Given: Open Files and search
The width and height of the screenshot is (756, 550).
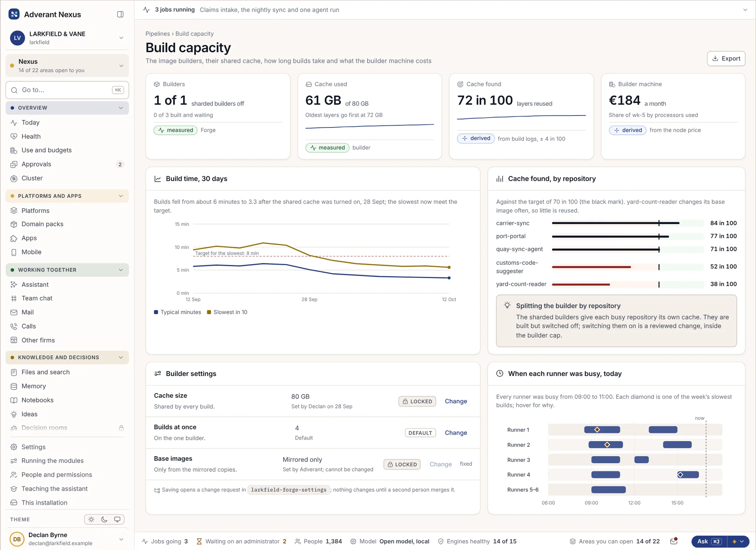Looking at the screenshot, I should coord(67,372).
